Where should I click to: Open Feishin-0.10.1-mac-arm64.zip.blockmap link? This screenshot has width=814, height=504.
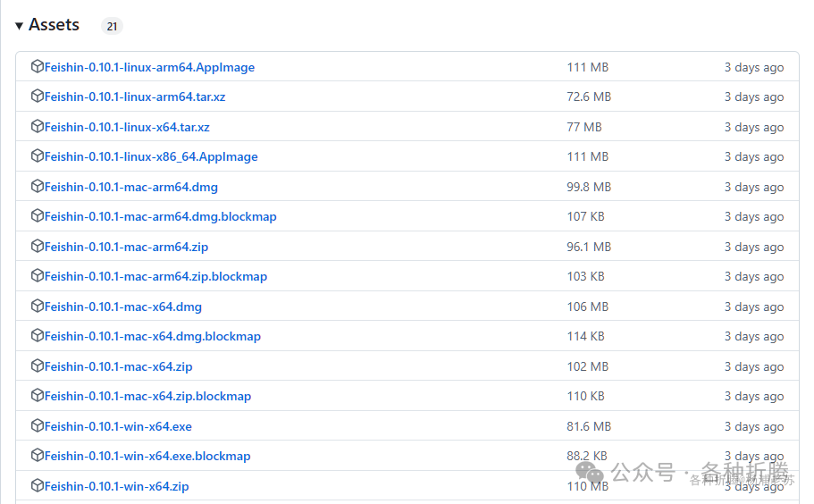155,277
